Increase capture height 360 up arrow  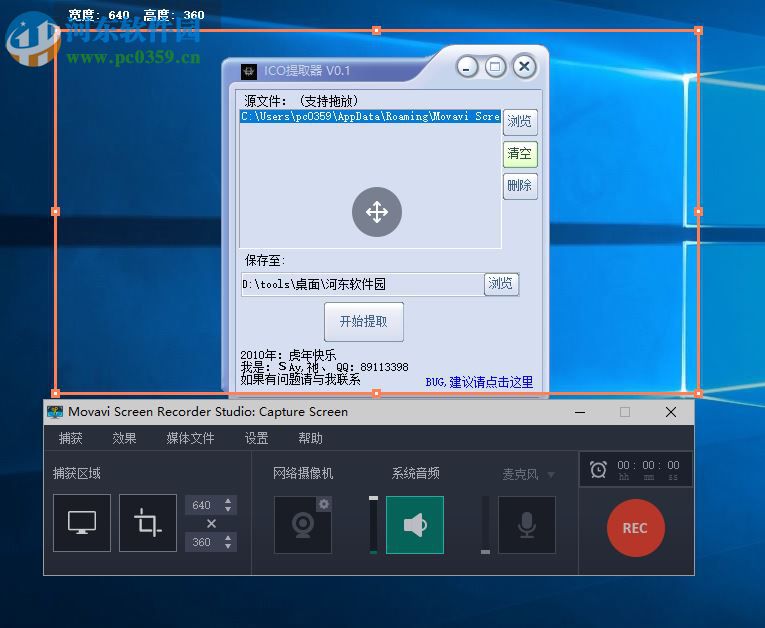pos(228,537)
